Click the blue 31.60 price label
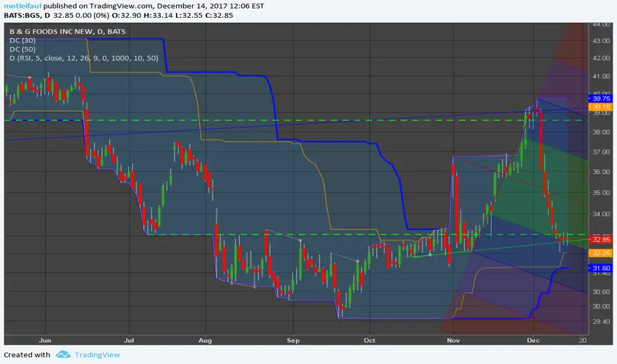The width and height of the screenshot is (617, 364). [x=601, y=268]
